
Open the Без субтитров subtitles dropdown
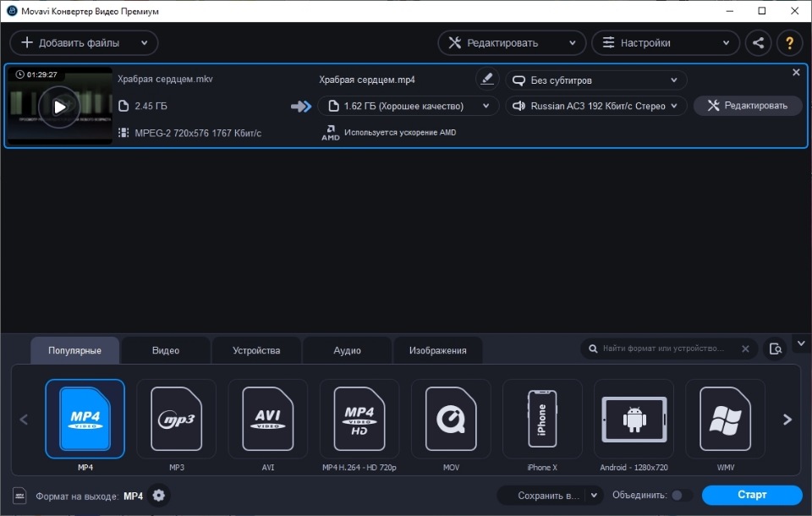tap(595, 79)
